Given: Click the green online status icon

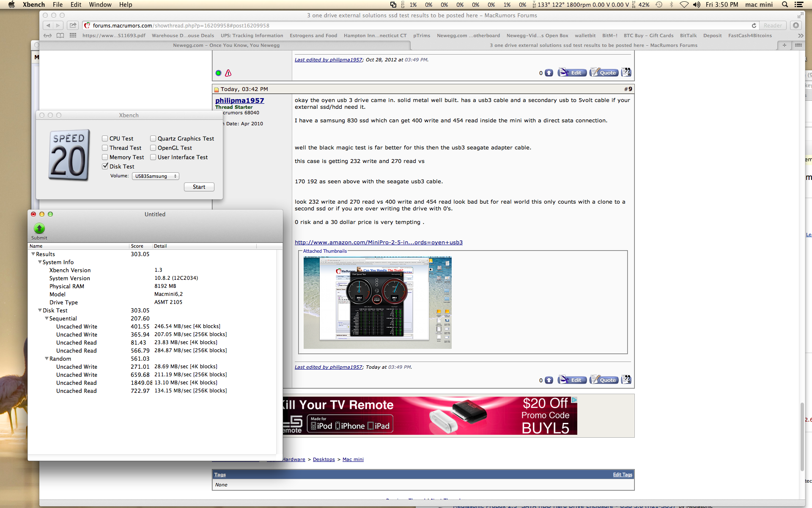Looking at the screenshot, I should click(x=218, y=73).
